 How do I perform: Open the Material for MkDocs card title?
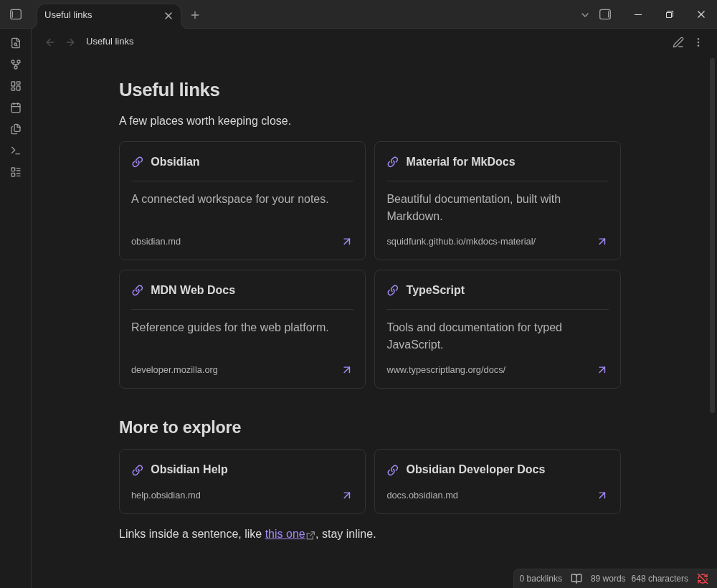pos(460,162)
